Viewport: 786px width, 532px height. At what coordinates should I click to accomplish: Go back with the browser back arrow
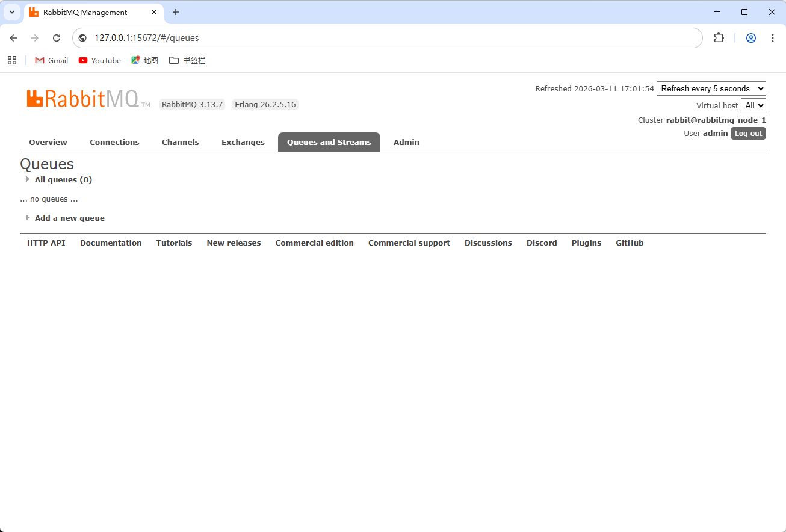[13, 38]
